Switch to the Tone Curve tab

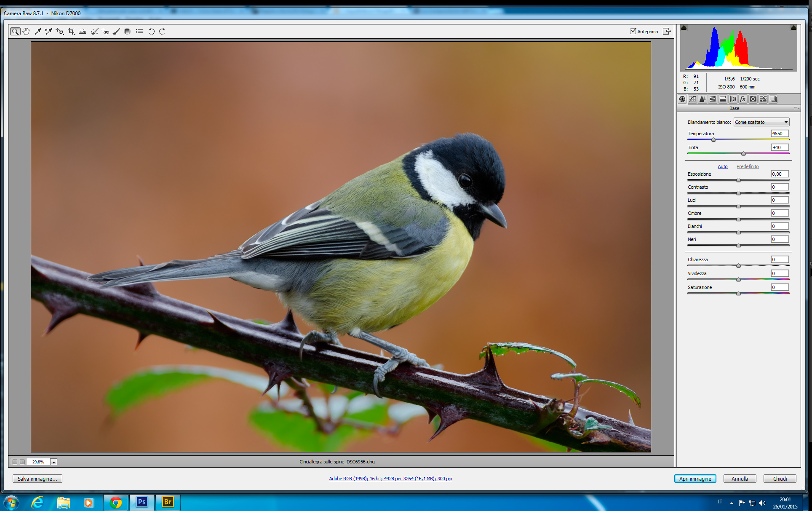pos(692,99)
